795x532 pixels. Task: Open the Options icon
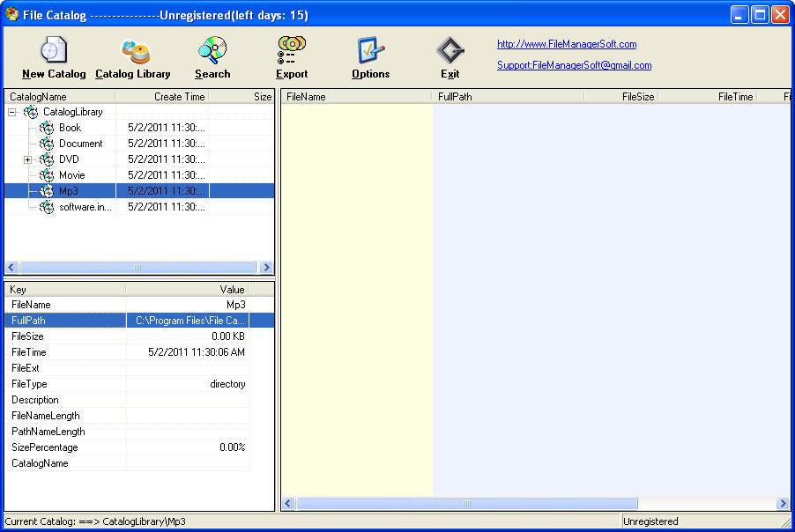(369, 50)
